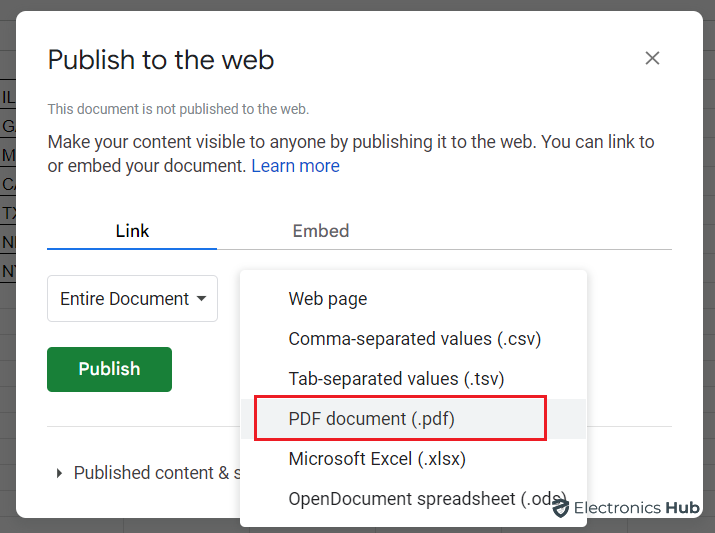The height and width of the screenshot is (533, 715).
Task: Expand Published content & settings section
Action: tap(146, 473)
